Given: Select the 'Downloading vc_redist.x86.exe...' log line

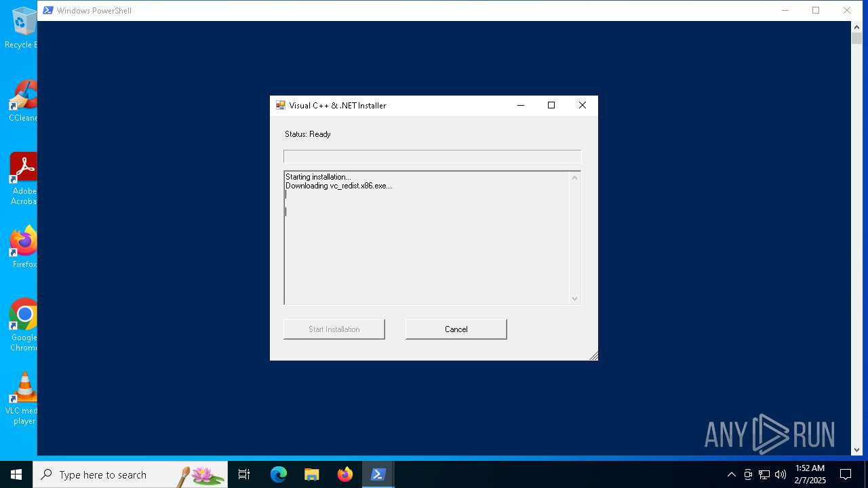Looking at the screenshot, I should pyautogui.click(x=338, y=186).
